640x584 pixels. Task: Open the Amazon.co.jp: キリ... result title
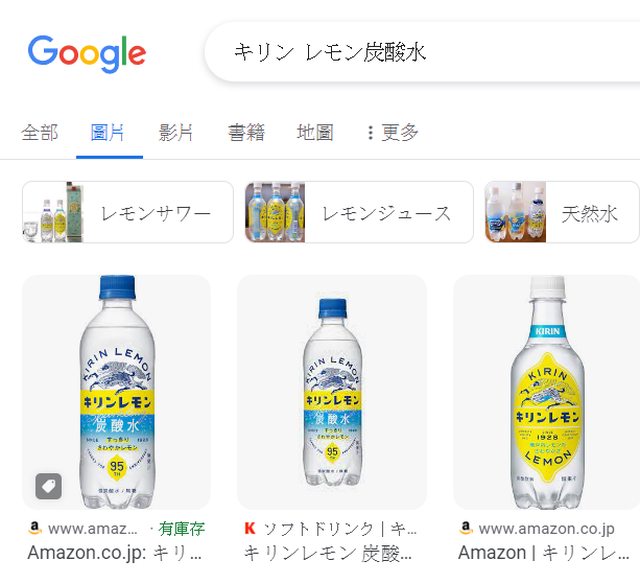pos(115,553)
